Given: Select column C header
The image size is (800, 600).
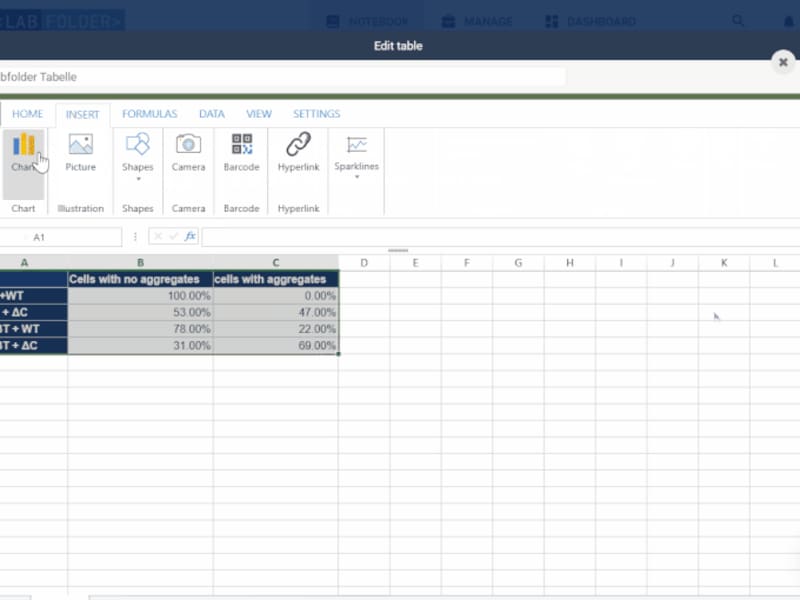Looking at the screenshot, I should 276,263.
